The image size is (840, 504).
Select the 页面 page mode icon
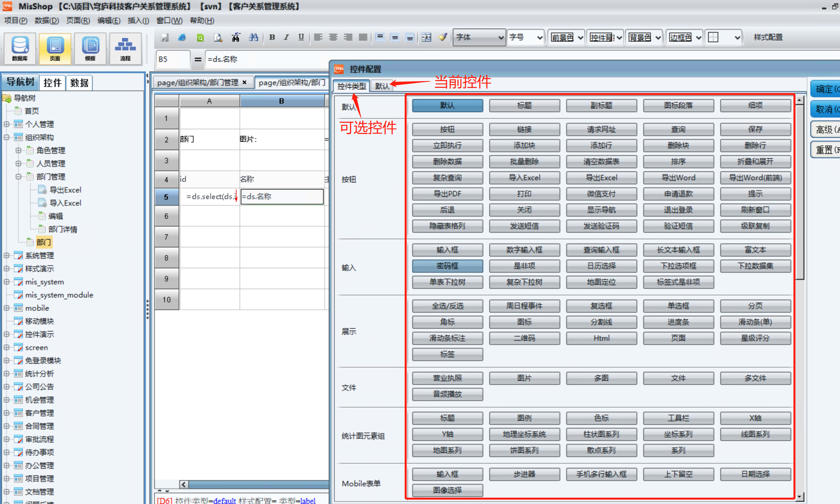pyautogui.click(x=55, y=49)
